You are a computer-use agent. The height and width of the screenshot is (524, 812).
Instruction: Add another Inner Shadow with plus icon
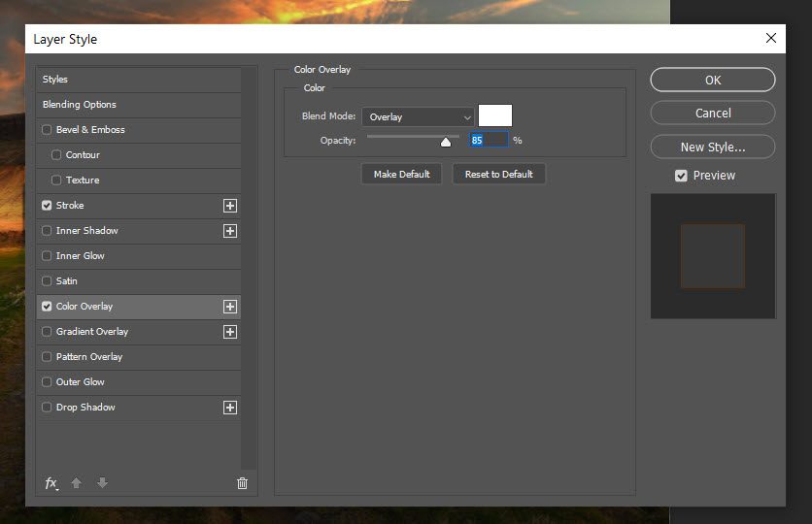230,231
